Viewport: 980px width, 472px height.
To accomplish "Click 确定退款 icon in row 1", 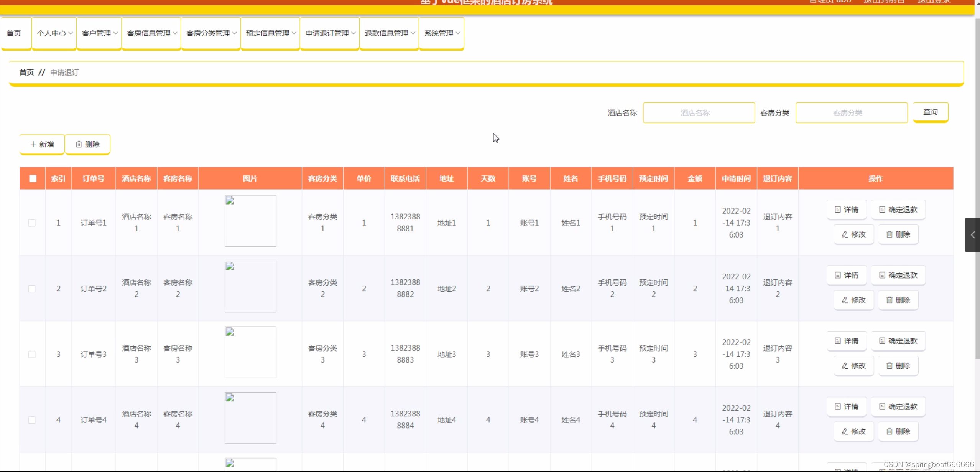I will pyautogui.click(x=882, y=210).
